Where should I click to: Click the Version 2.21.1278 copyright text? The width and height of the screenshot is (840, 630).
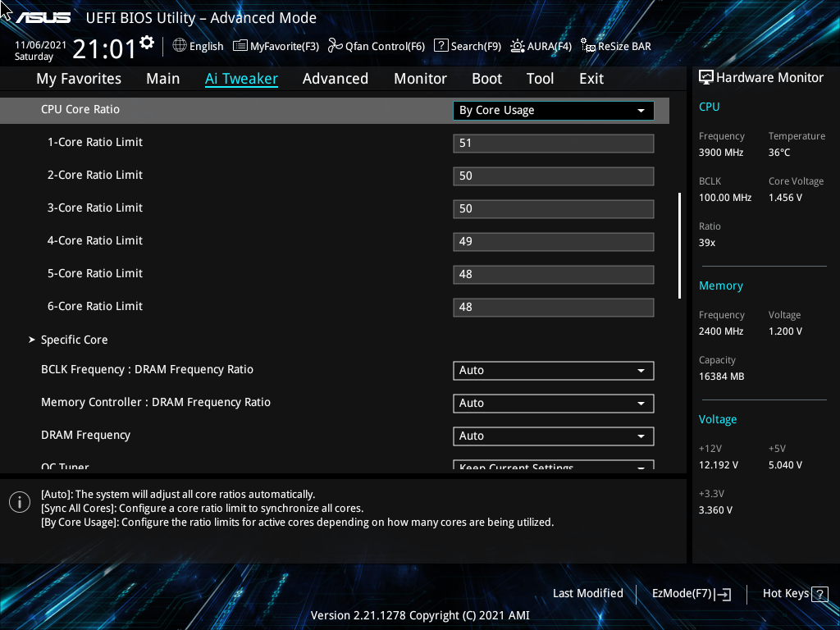click(x=420, y=615)
